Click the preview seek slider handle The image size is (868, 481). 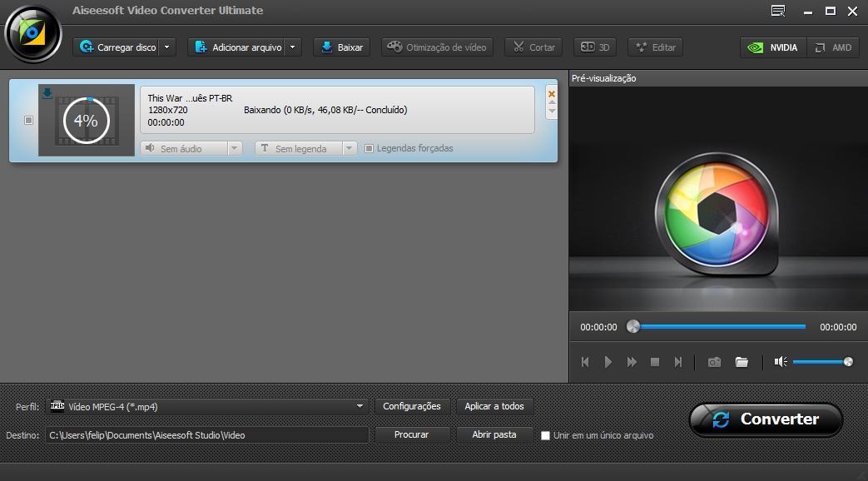click(x=632, y=326)
